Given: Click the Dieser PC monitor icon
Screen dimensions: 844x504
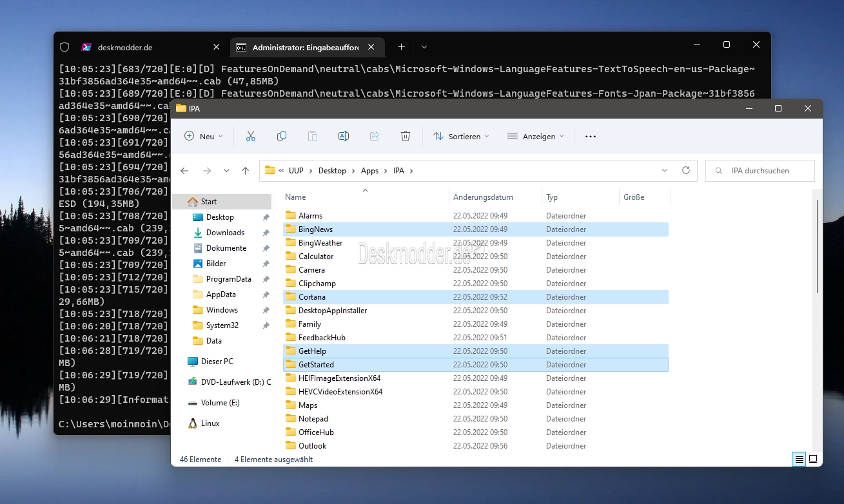Looking at the screenshot, I should pyautogui.click(x=192, y=362).
